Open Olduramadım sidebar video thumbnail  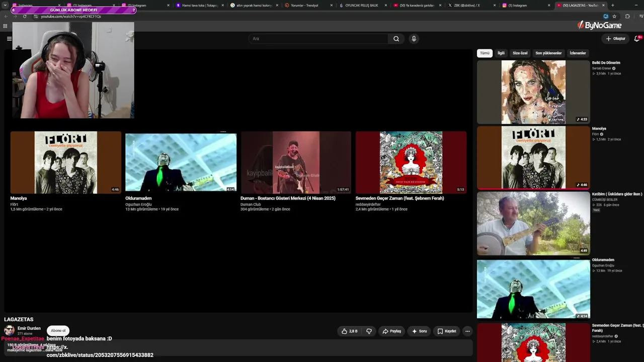533,289
